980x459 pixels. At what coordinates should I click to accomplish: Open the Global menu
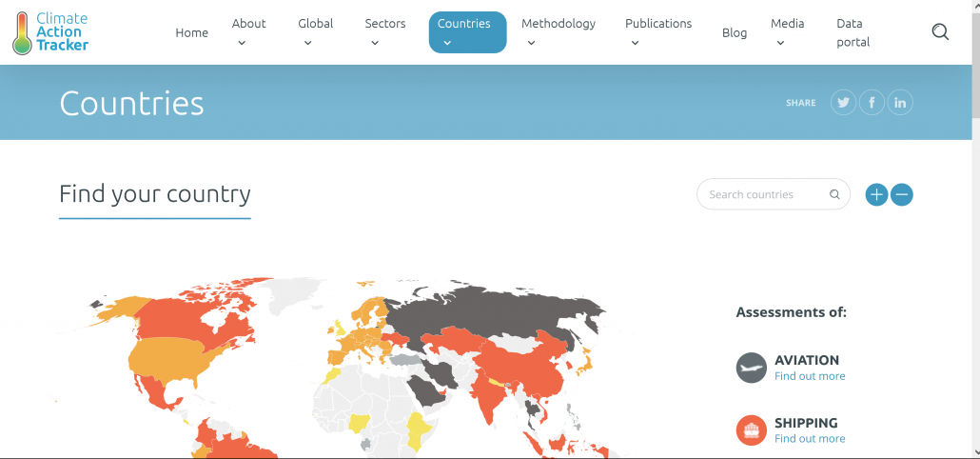pos(316,23)
